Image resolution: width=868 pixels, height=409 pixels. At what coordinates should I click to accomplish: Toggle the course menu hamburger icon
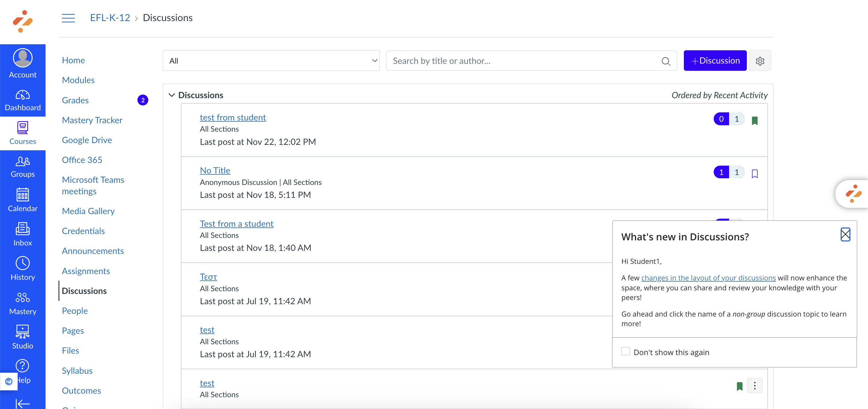(x=68, y=18)
